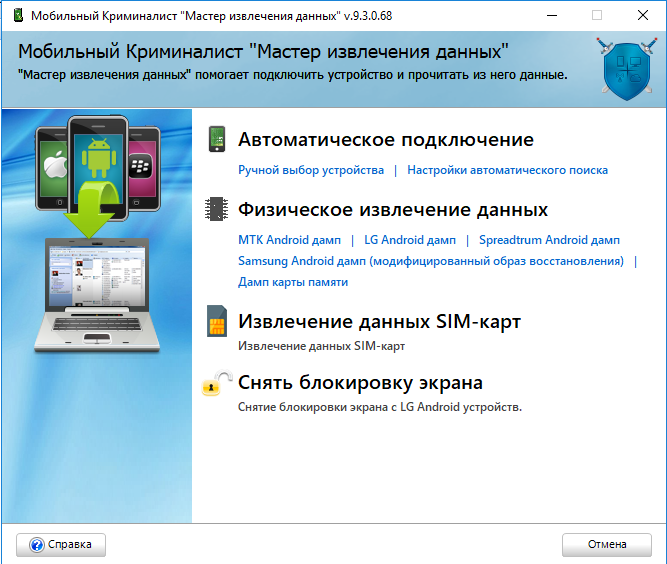The width and height of the screenshot is (667, 564).
Task: Click the Отмена button
Action: [607, 545]
